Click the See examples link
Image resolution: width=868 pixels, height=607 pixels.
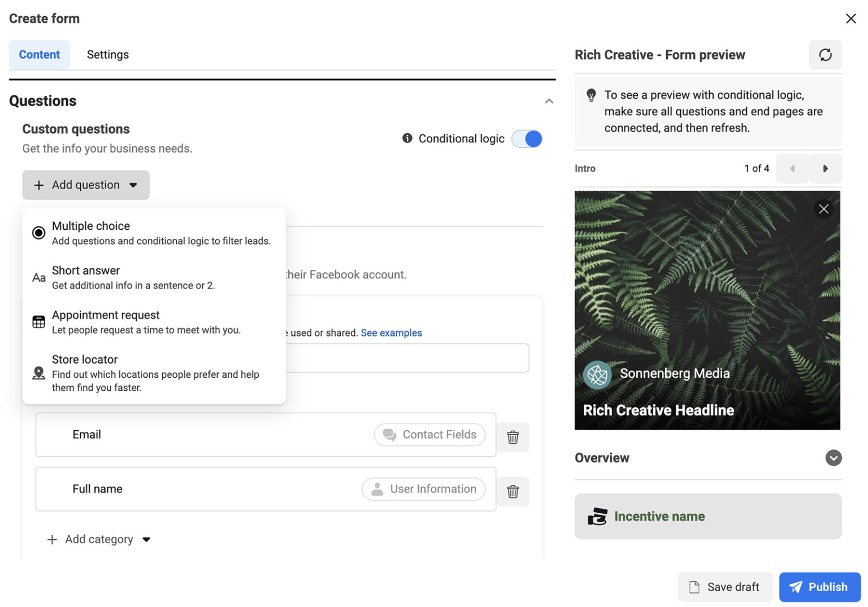391,333
